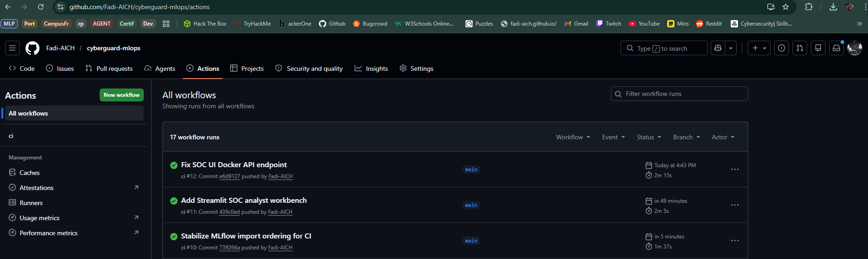Open commit 739266a link

point(229,248)
